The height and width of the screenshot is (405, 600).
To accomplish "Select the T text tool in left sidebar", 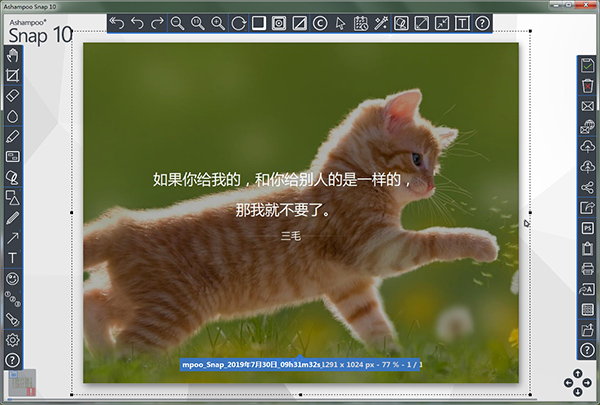I will coord(13,258).
